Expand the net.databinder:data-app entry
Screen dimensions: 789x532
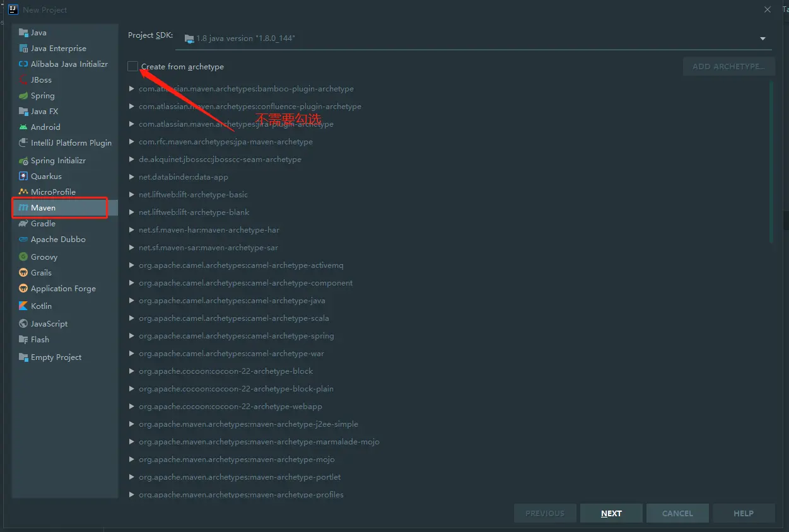tap(132, 177)
